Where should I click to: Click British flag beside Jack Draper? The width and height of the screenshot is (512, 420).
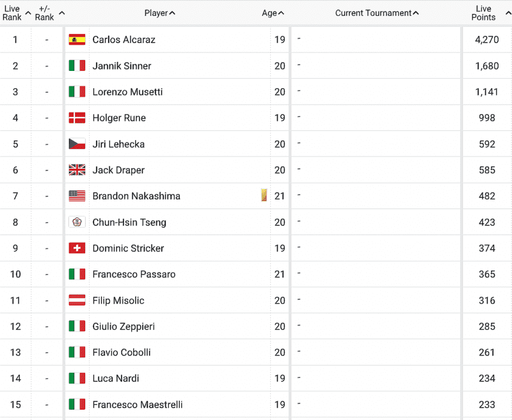pos(77,170)
